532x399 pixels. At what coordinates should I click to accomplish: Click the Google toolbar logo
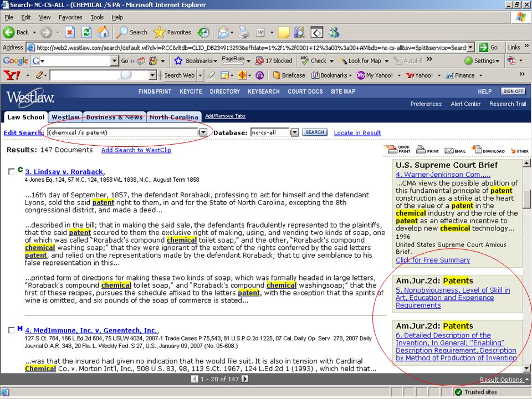click(16, 61)
